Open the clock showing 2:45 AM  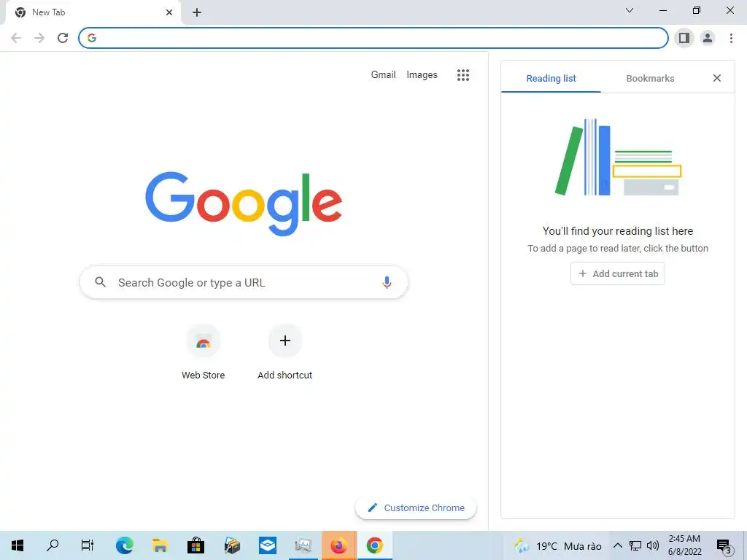pyautogui.click(x=684, y=545)
